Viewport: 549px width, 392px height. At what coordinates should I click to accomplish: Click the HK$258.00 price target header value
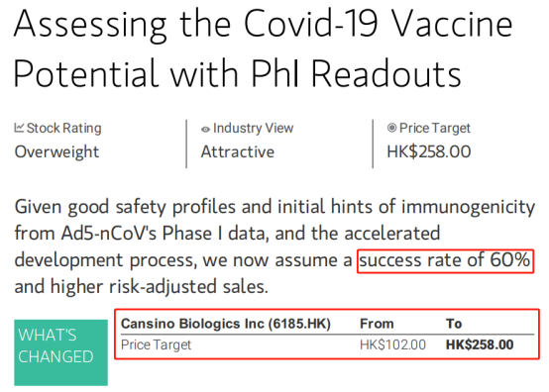(x=428, y=151)
